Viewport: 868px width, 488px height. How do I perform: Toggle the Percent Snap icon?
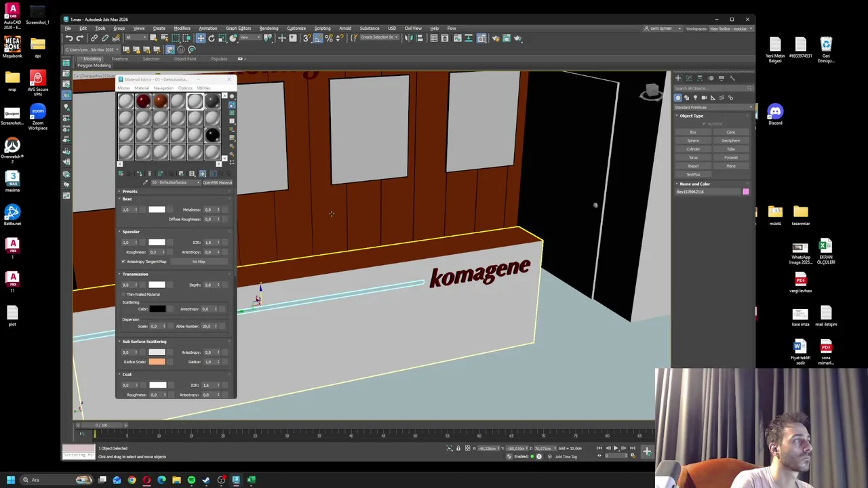tap(328, 39)
